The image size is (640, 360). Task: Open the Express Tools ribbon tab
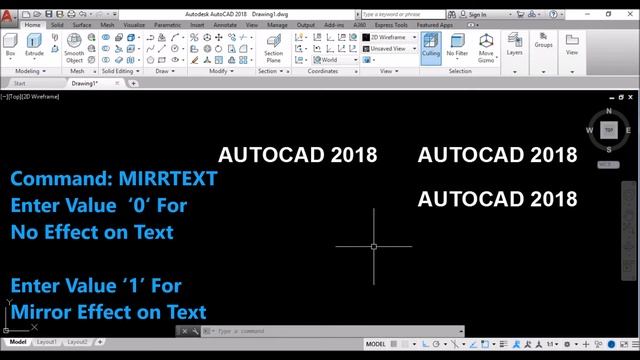[391, 25]
